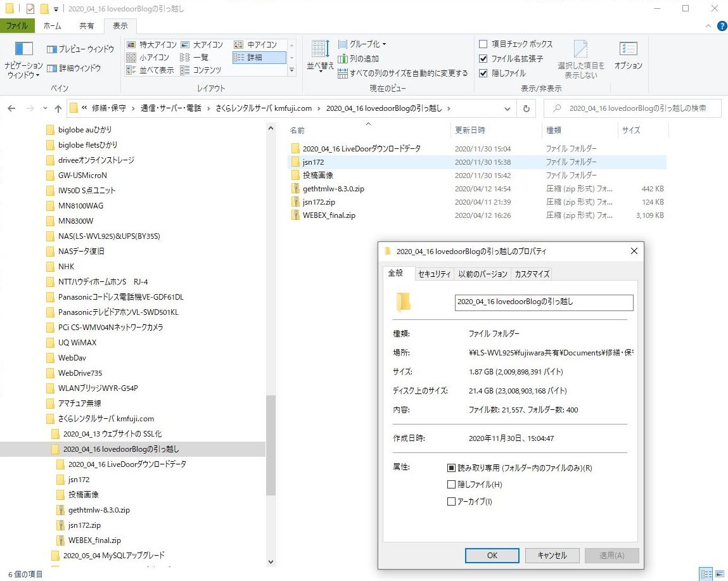The image size is (728, 581).
Task: Toggle 読み取り専用 attribute checkbox
Action: coord(451,468)
